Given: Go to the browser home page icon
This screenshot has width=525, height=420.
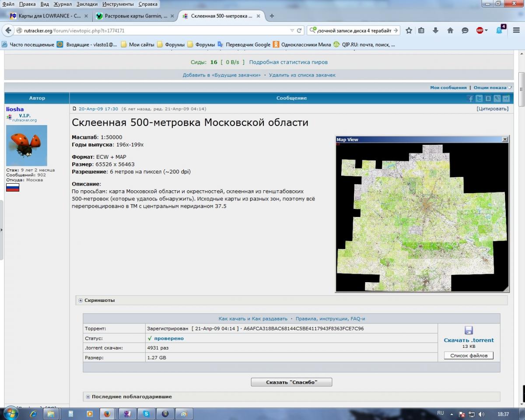Looking at the screenshot, I should click(x=450, y=31).
